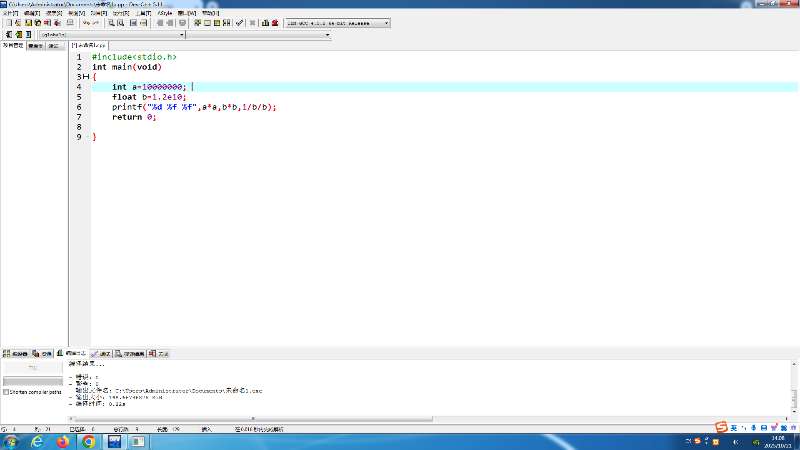Go to line via toolbar icon

[x=144, y=23]
